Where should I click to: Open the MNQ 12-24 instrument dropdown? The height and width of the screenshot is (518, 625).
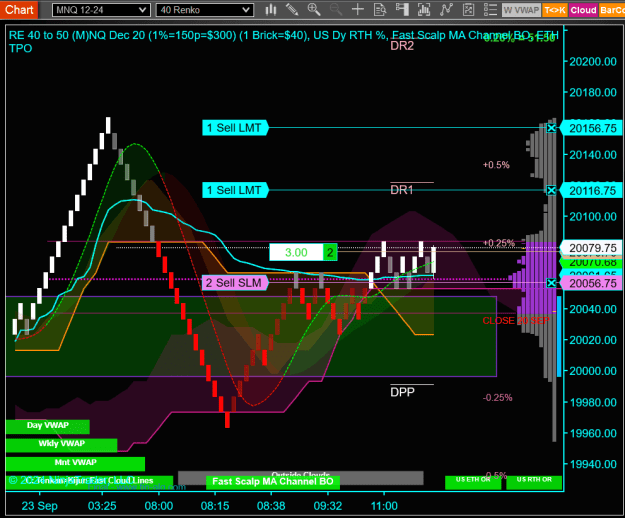pos(101,10)
